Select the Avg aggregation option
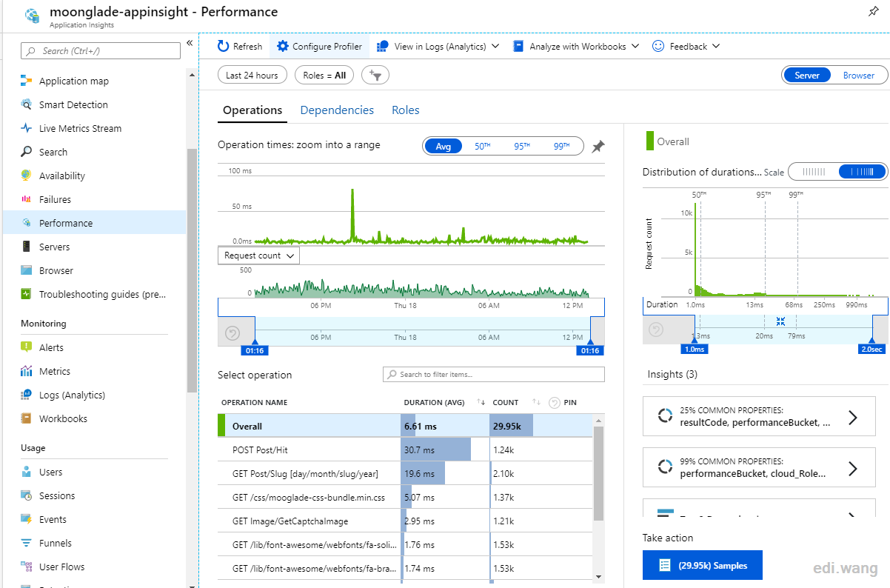This screenshot has height=588, width=890. point(443,147)
